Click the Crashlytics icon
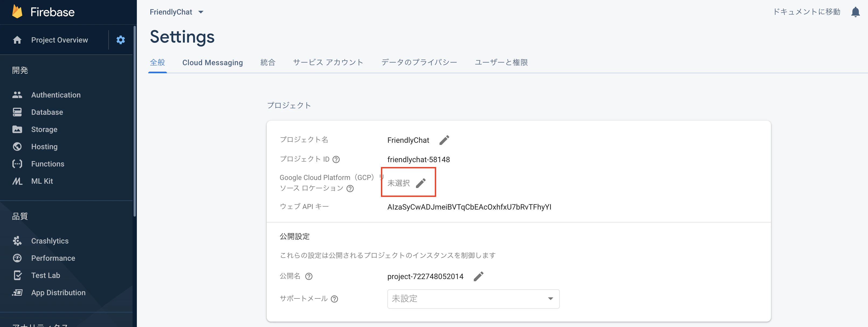Viewport: 868px width, 327px height. (17, 241)
